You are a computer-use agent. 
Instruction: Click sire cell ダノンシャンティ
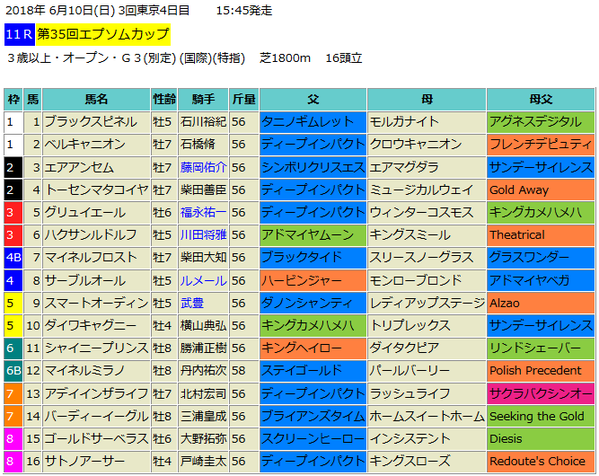click(313, 303)
